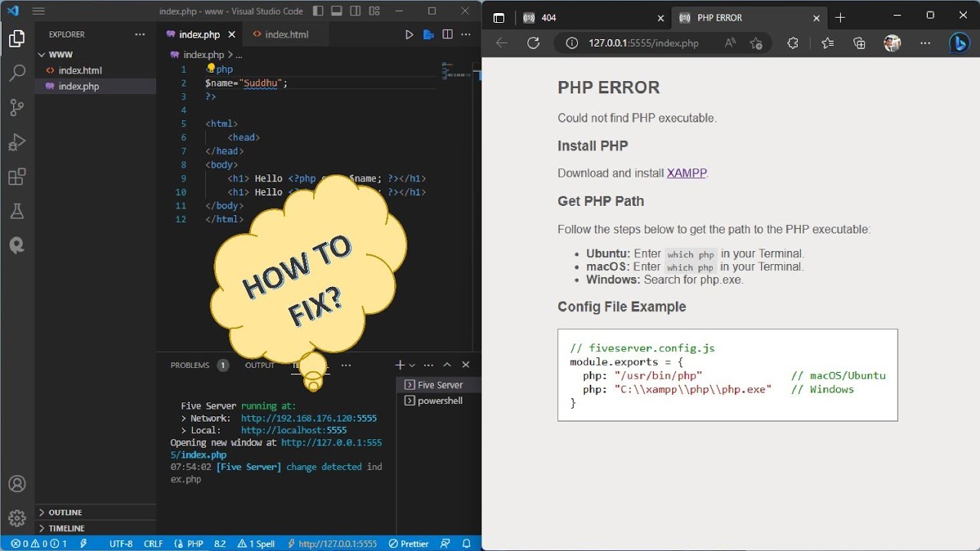
Task: Toggle the VS Code Secondary Side Bar
Action: pyautogui.click(x=355, y=11)
